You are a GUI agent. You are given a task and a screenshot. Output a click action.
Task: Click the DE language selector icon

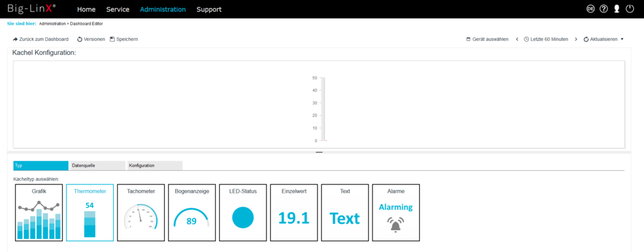coord(590,9)
